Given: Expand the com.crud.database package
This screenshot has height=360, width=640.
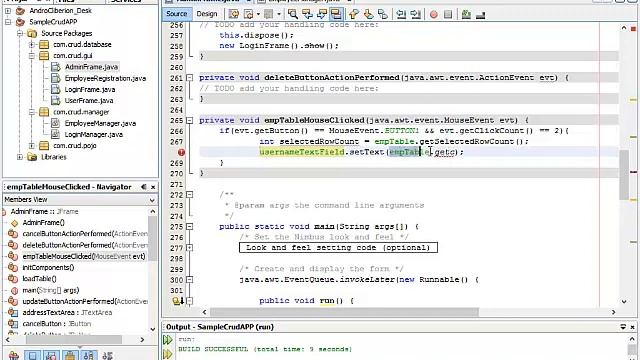Looking at the screenshot, I should pos(31,44).
